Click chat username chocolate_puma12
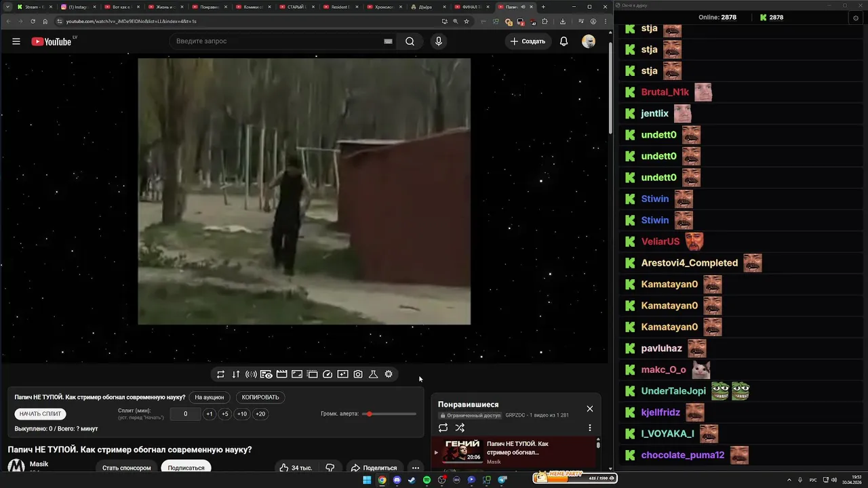This screenshot has height=488, width=868. click(x=683, y=455)
